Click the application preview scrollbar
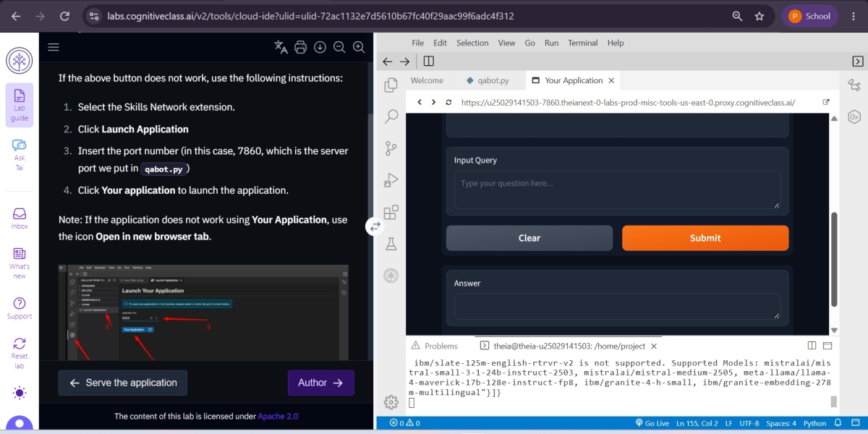 click(834, 258)
